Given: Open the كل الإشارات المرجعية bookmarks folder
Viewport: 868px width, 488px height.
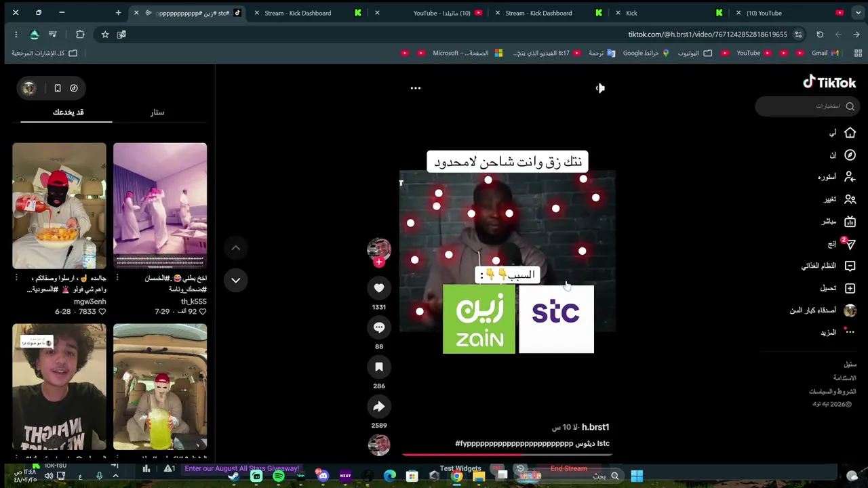Looking at the screenshot, I should 44,53.
